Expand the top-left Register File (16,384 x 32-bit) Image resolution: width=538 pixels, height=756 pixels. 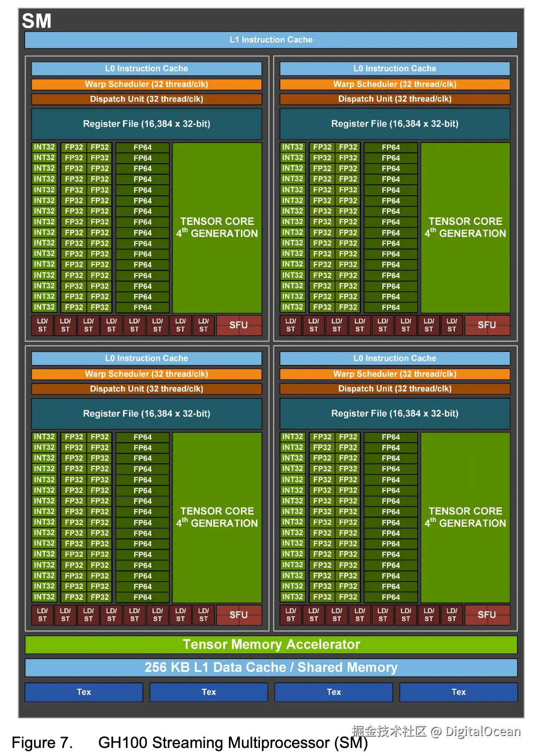[147, 123]
